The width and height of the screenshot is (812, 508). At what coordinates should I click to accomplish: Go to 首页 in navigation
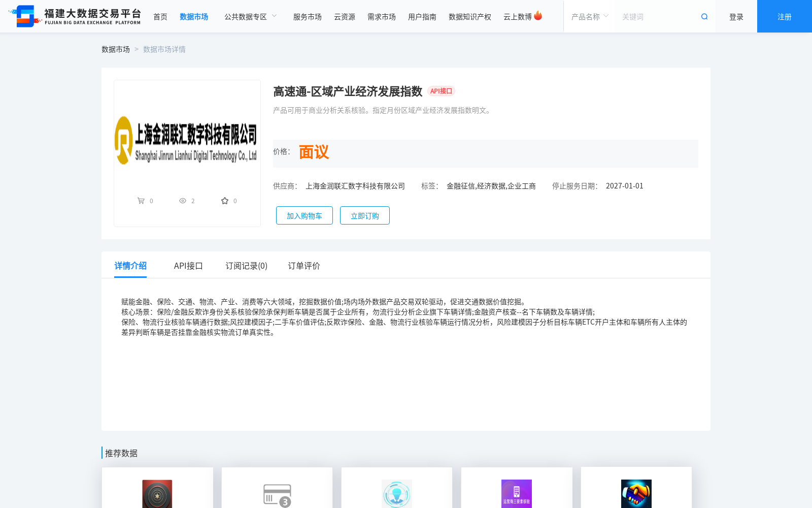click(x=160, y=17)
